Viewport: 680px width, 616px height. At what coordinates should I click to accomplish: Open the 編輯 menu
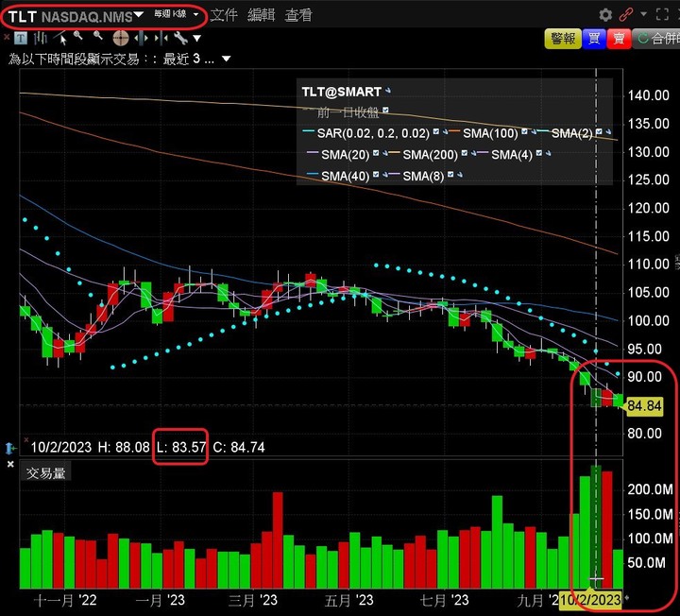click(x=261, y=15)
